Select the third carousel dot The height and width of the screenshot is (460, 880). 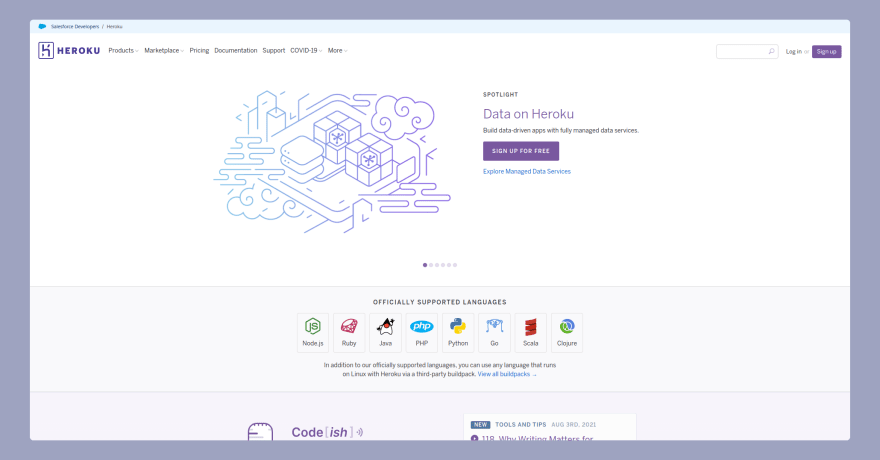(x=437, y=265)
